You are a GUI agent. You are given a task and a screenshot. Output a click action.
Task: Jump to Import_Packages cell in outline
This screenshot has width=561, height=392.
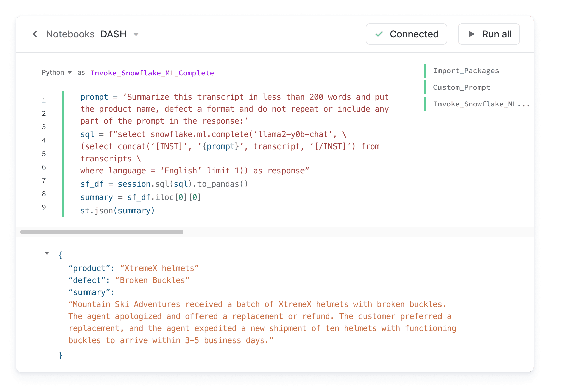[x=466, y=71]
